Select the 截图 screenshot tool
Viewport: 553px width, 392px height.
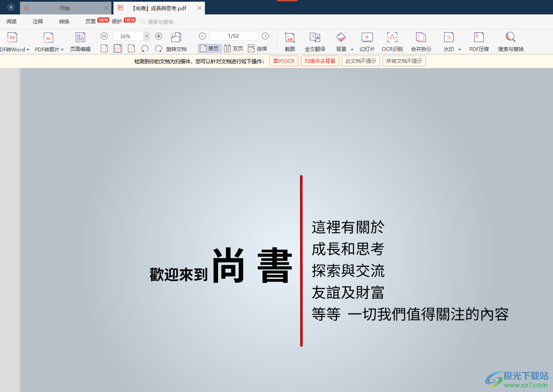290,42
